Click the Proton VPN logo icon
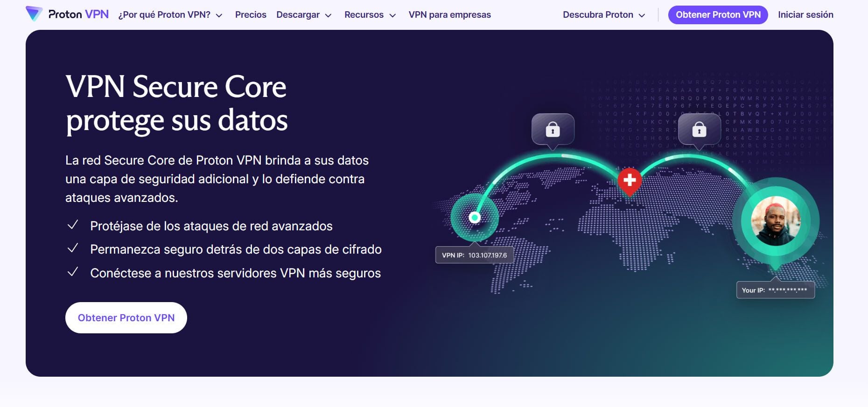This screenshot has height=407, width=868. (x=34, y=14)
